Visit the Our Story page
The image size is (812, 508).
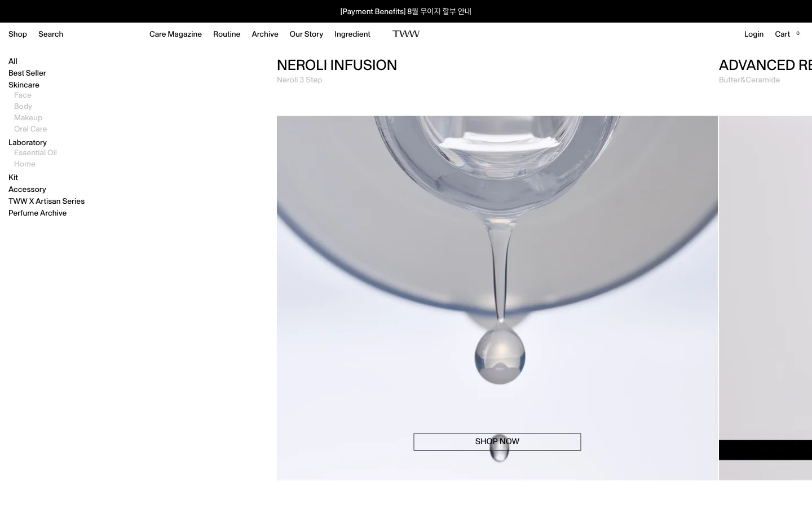(x=306, y=34)
